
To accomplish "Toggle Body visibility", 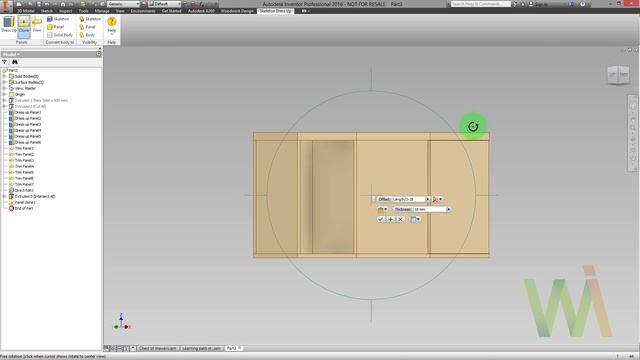I will coord(87,35).
